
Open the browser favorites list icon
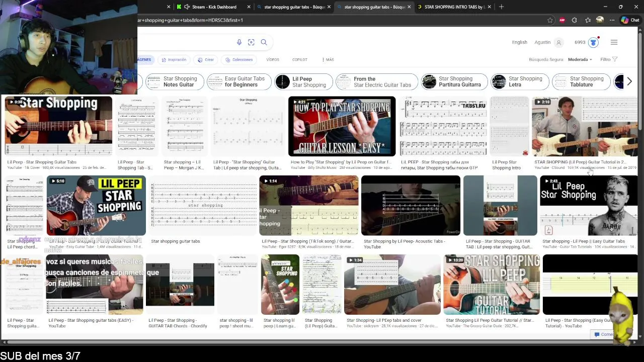pyautogui.click(x=588, y=20)
